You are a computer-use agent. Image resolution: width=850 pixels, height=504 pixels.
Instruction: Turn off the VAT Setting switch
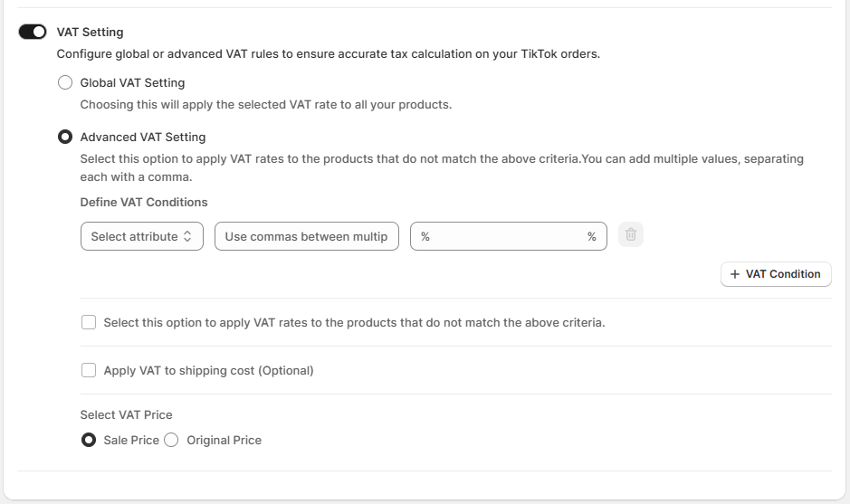click(x=33, y=32)
